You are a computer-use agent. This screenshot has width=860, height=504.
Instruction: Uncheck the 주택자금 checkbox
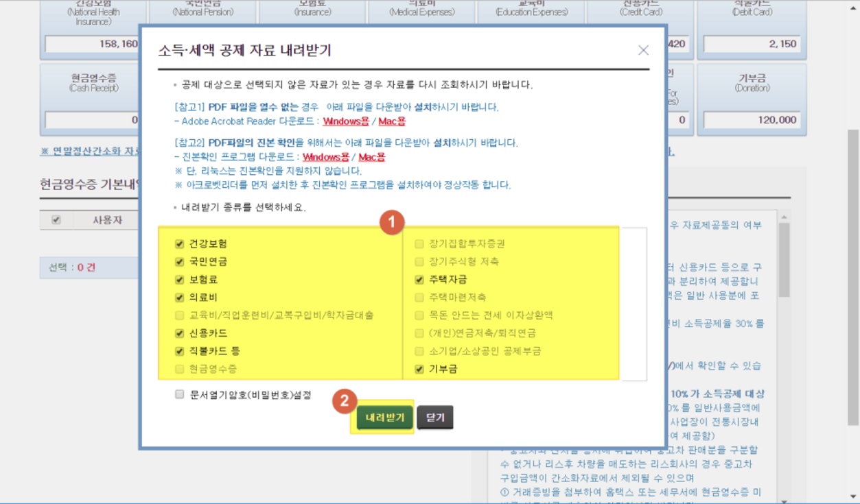coord(419,279)
